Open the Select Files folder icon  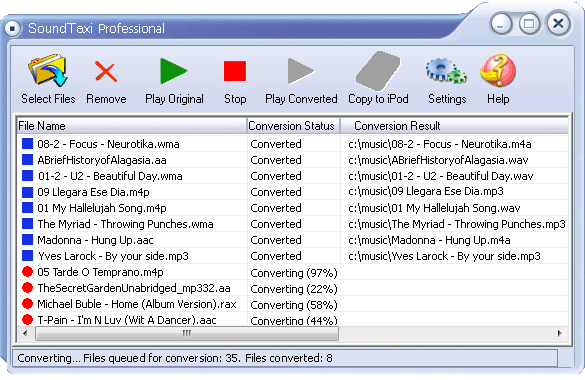pos(48,70)
